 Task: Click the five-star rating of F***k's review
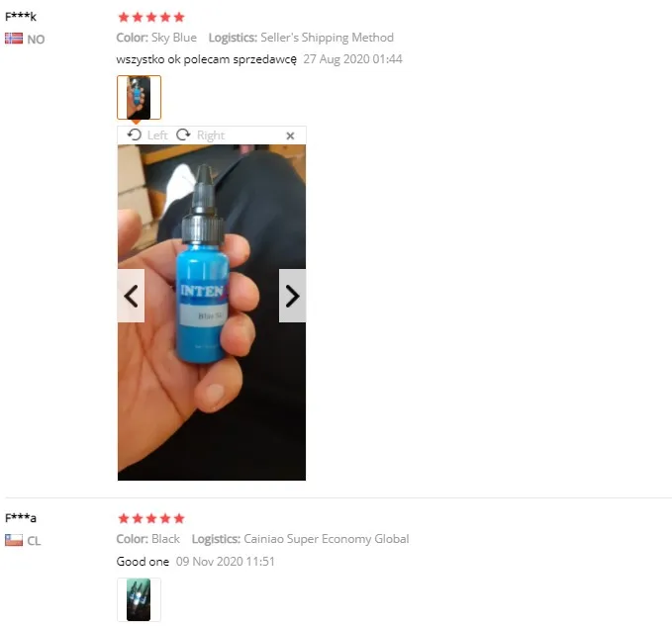150,17
